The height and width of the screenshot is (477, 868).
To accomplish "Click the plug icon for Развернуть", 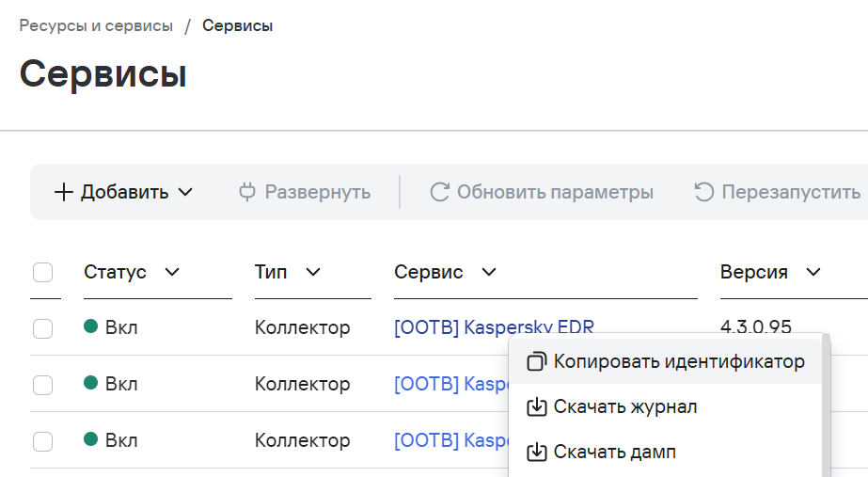I will pos(247,192).
